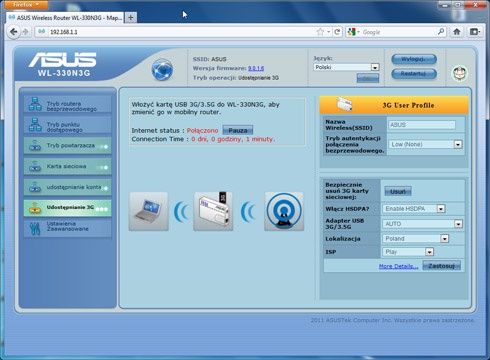Click the 192.168.1.1 address bar

pos(180,32)
